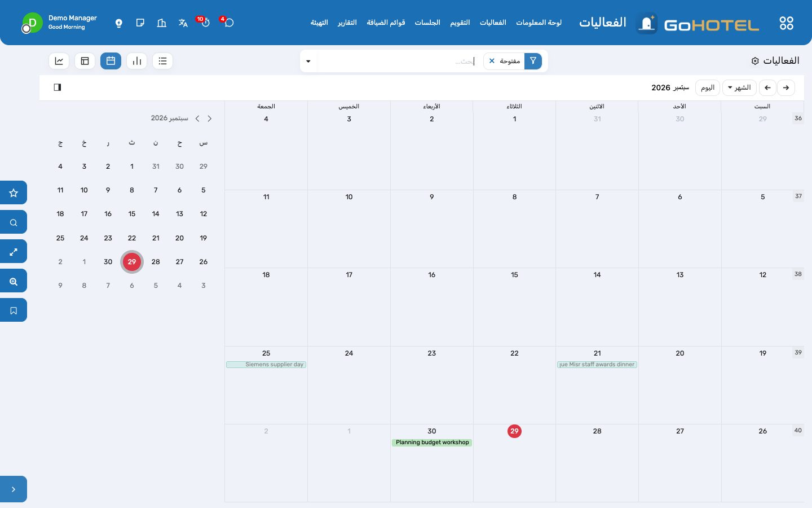
Task: Open the Demo Manager user menu
Action: (x=60, y=23)
